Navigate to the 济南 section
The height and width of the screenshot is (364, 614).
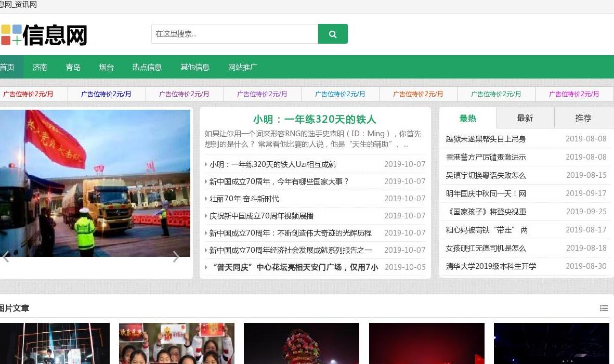tap(40, 67)
